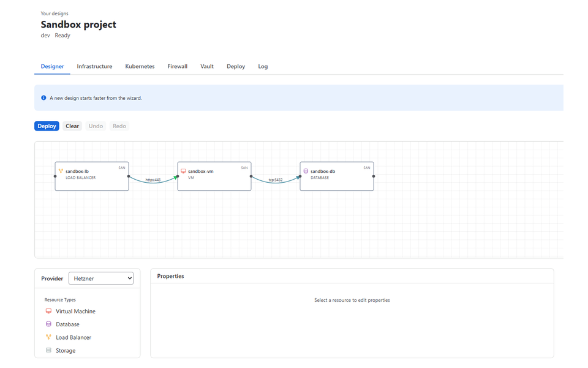Click the VM icon on sandbox-vm node
The height and width of the screenshot is (368, 588).
[183, 171]
